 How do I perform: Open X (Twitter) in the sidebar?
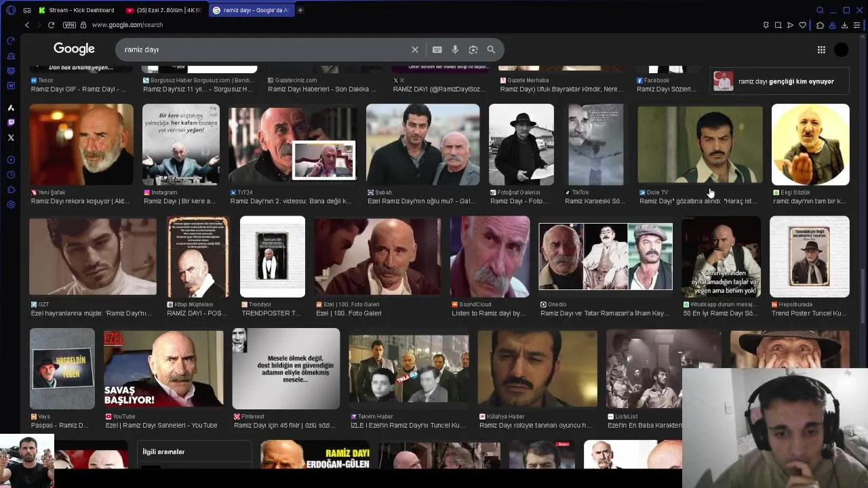(11, 138)
